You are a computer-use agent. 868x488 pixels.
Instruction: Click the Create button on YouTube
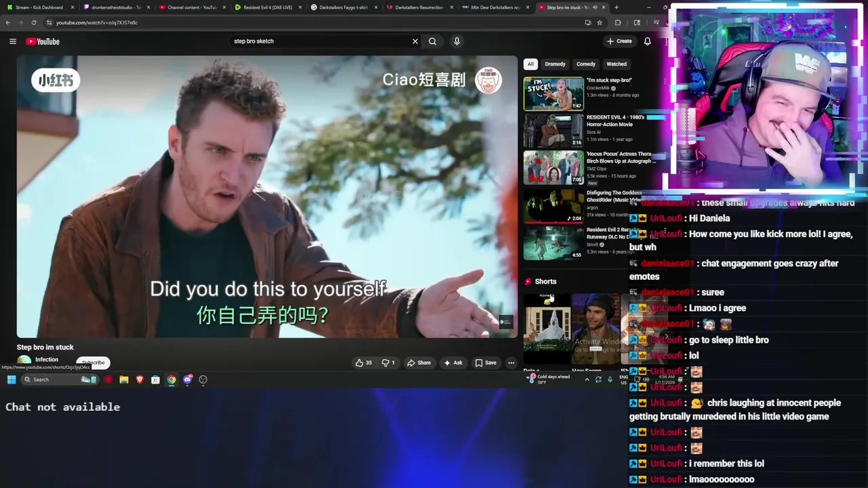(x=619, y=41)
